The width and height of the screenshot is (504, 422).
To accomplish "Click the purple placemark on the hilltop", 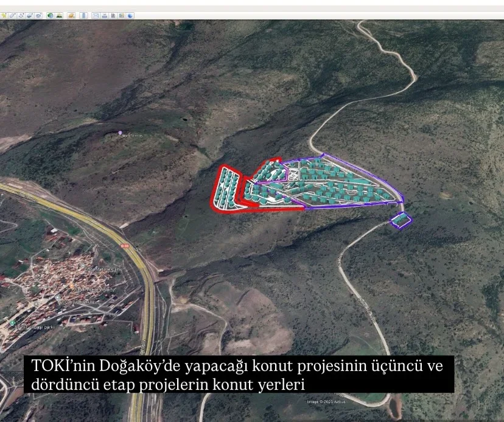I will click(120, 133).
